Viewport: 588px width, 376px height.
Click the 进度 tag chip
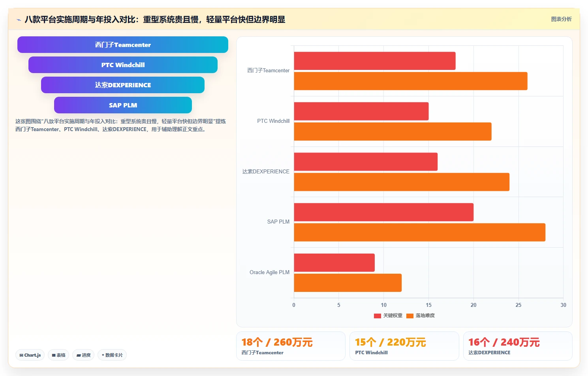click(83, 355)
